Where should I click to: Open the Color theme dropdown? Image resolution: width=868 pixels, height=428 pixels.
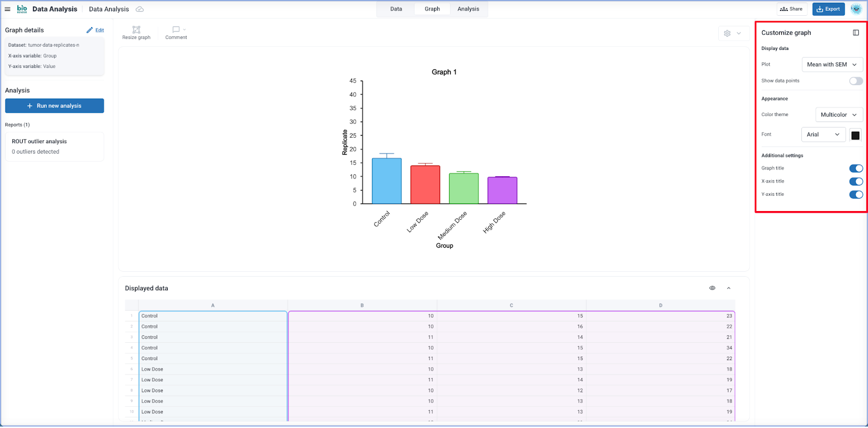[x=839, y=114]
